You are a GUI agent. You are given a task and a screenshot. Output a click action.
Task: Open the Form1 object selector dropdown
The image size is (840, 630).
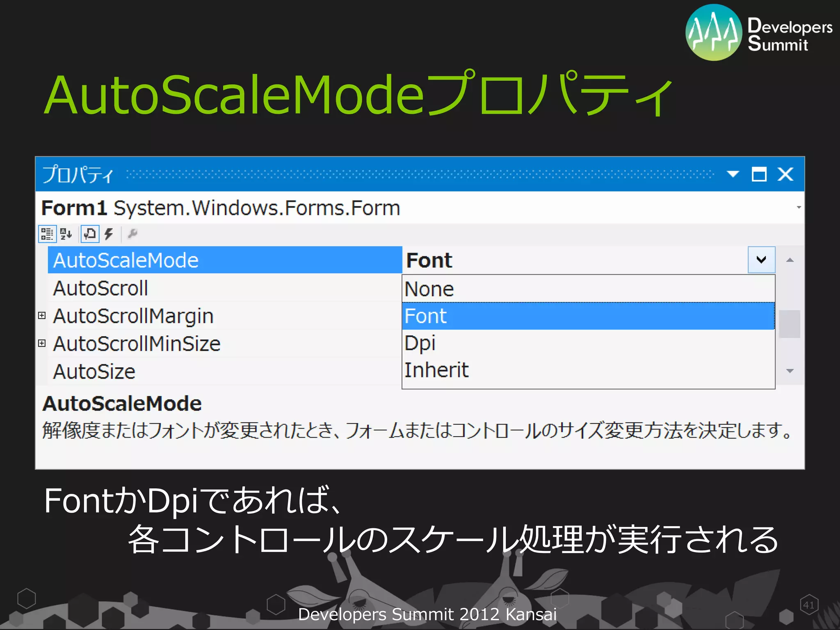coord(799,208)
